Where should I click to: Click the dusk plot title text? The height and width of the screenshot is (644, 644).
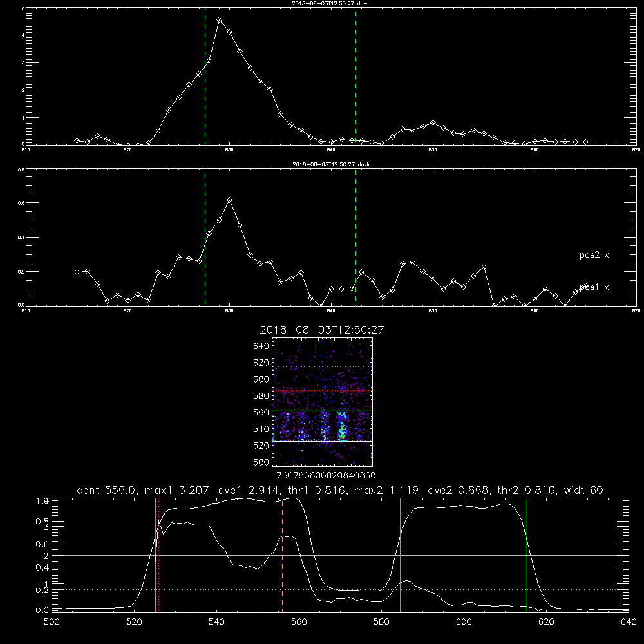[331, 164]
